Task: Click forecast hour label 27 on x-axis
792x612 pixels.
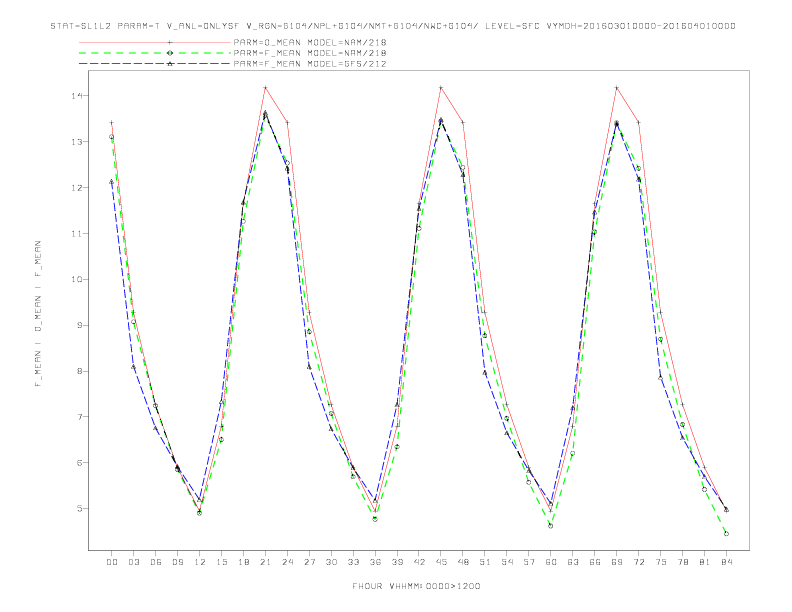Action: click(x=309, y=562)
